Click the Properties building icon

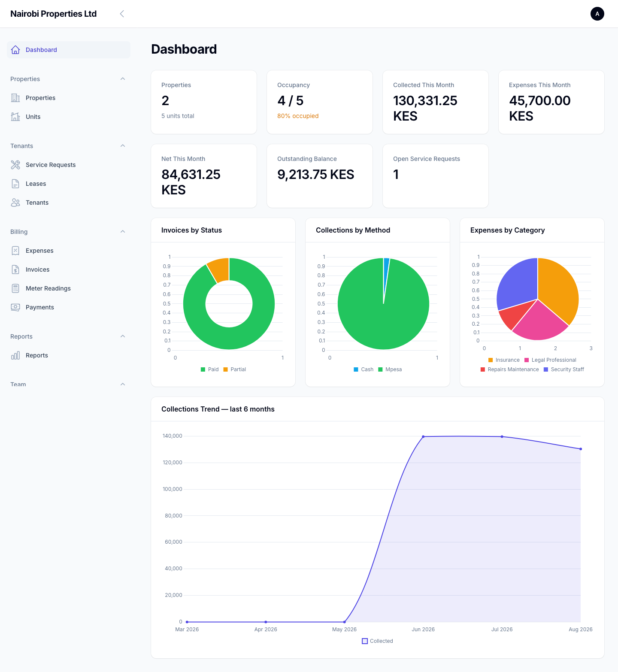tap(15, 98)
